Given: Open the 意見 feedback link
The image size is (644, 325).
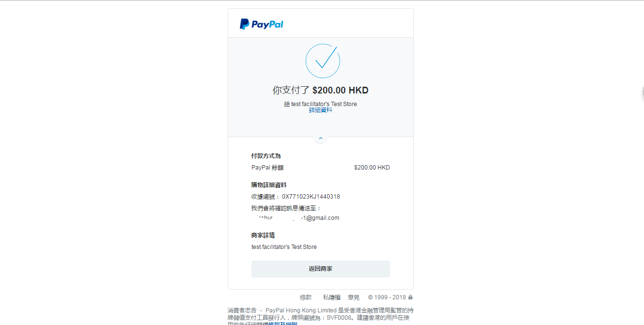Looking at the screenshot, I should (354, 297).
